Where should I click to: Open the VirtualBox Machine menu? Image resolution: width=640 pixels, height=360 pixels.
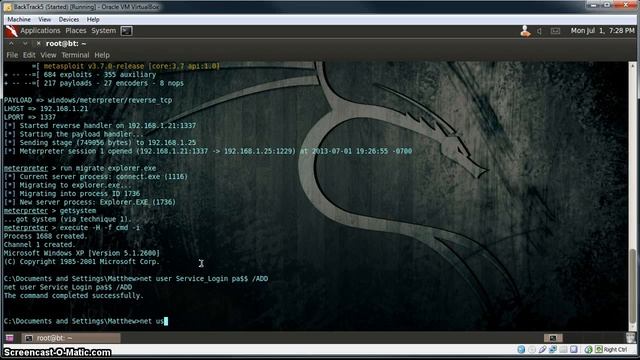[x=19, y=20]
